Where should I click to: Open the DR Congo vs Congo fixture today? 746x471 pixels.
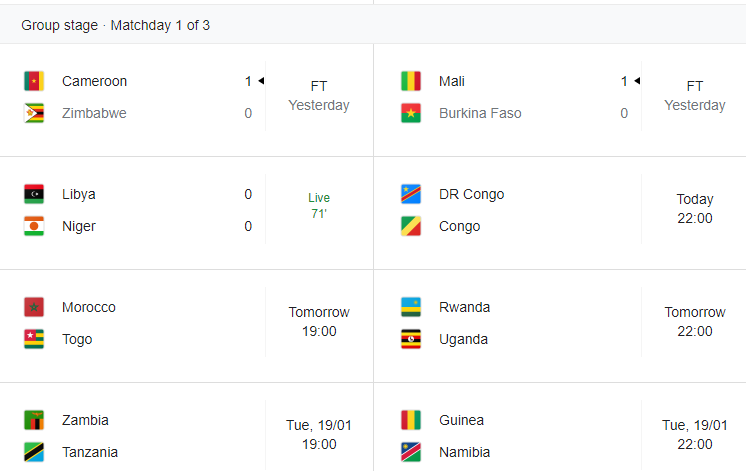(x=560, y=210)
